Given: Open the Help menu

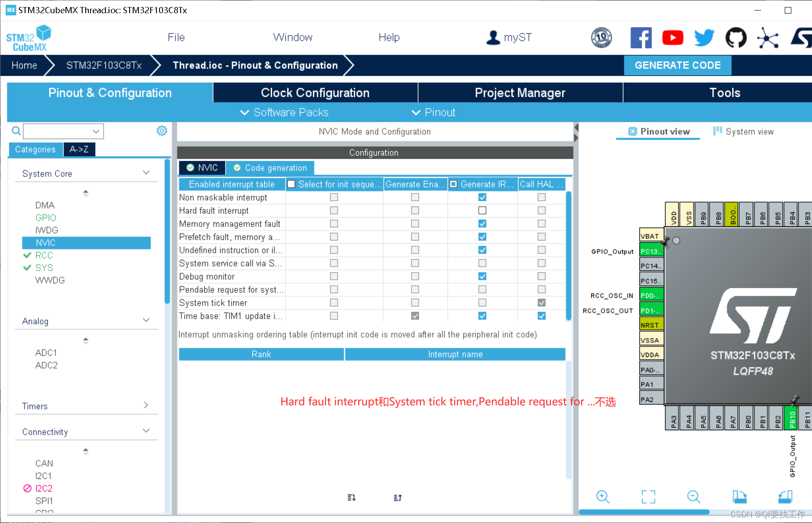Looking at the screenshot, I should 389,37.
